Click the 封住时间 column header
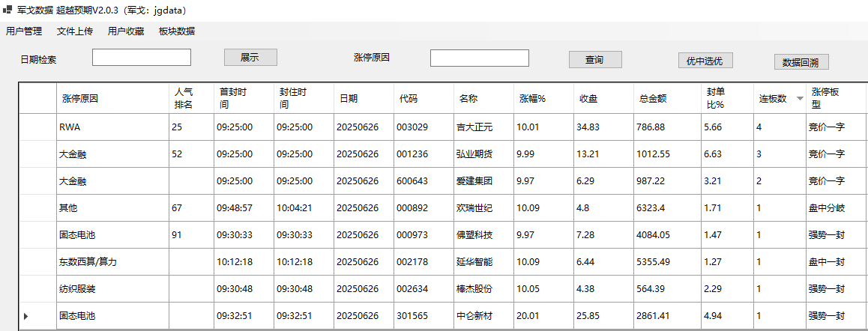The height and width of the screenshot is (331, 868). (304, 99)
